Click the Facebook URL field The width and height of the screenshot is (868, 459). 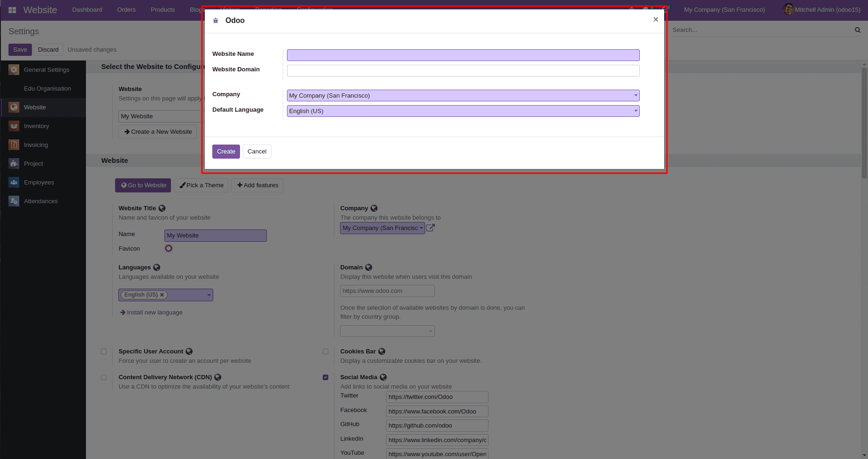437,412
